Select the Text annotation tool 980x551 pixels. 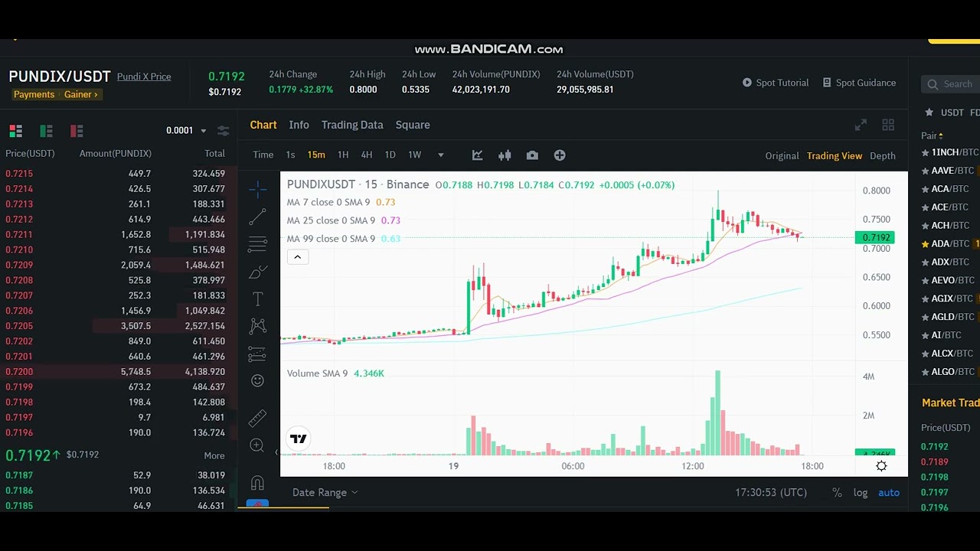[257, 298]
